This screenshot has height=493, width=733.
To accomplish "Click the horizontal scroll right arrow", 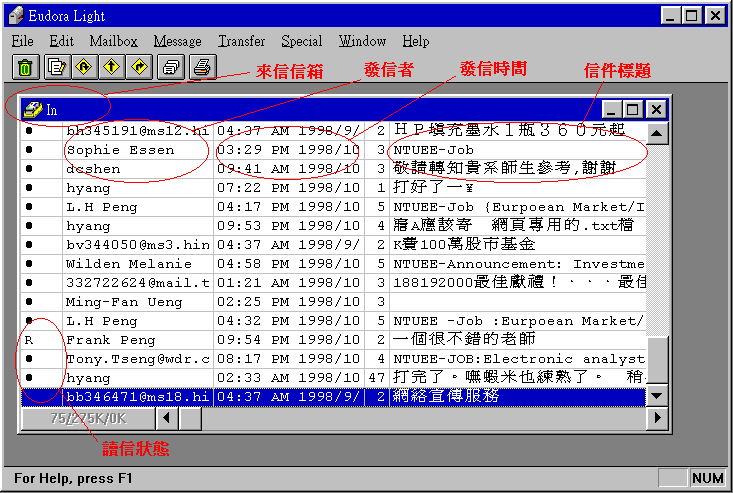I will point(657,417).
